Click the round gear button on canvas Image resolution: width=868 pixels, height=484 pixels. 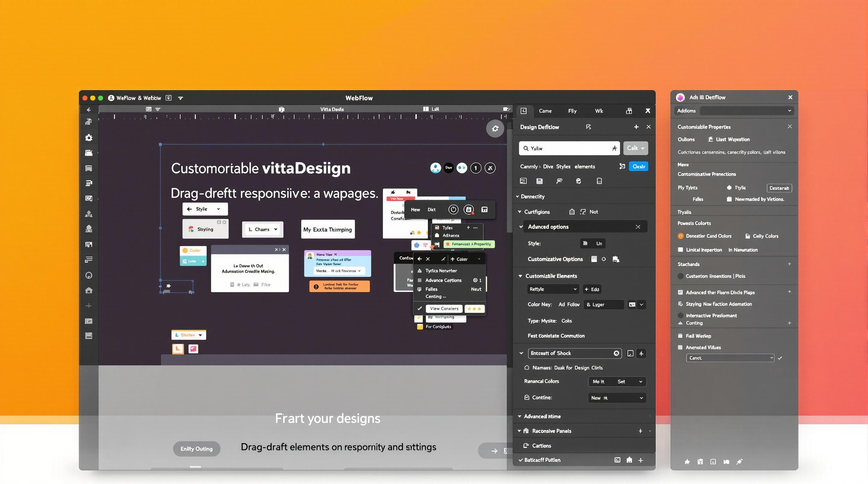tap(495, 128)
